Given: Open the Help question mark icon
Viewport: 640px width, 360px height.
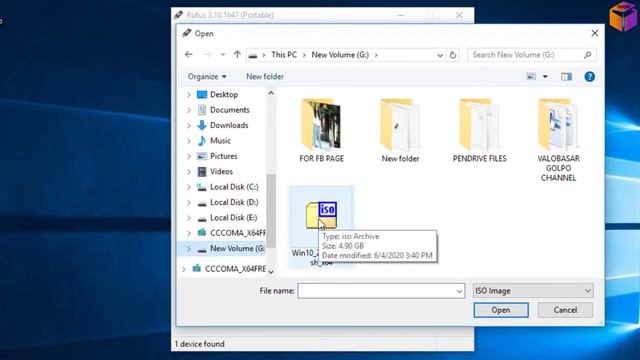Looking at the screenshot, I should click(x=589, y=77).
